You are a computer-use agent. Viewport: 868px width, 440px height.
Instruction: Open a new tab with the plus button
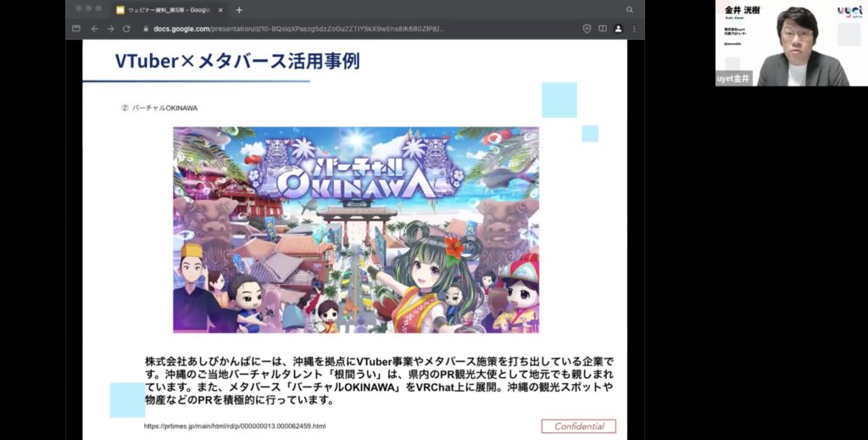click(239, 10)
